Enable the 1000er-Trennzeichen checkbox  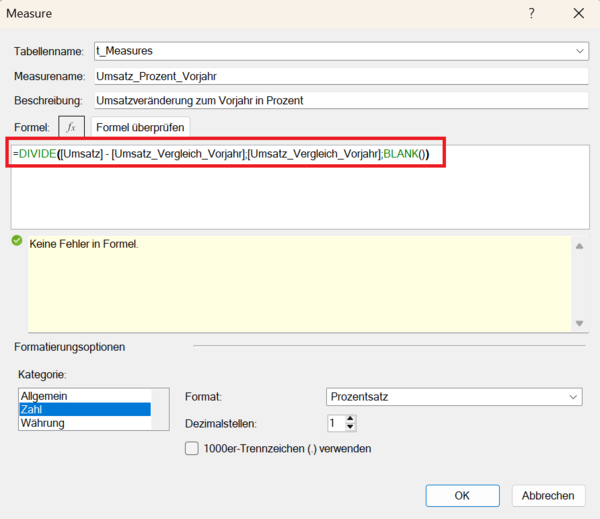[192, 449]
